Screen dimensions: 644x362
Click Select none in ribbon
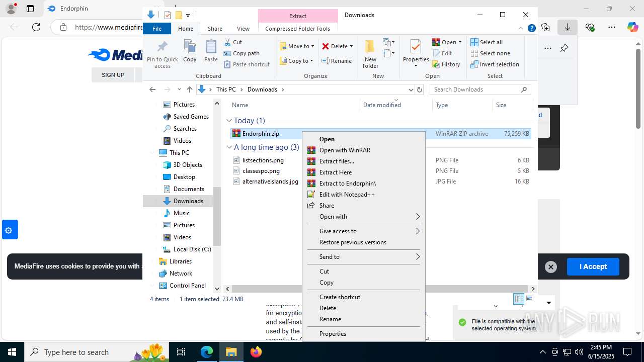[x=490, y=53]
